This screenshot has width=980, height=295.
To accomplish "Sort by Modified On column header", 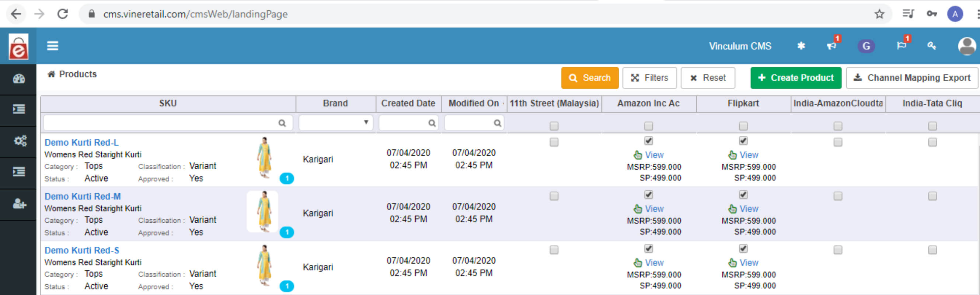I will pyautogui.click(x=474, y=104).
